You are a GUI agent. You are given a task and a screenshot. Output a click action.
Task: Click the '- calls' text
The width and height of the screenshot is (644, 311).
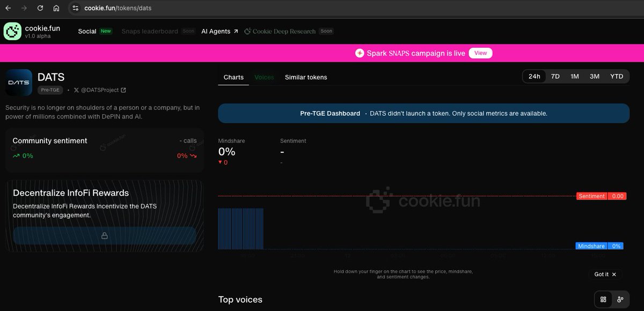coord(188,141)
